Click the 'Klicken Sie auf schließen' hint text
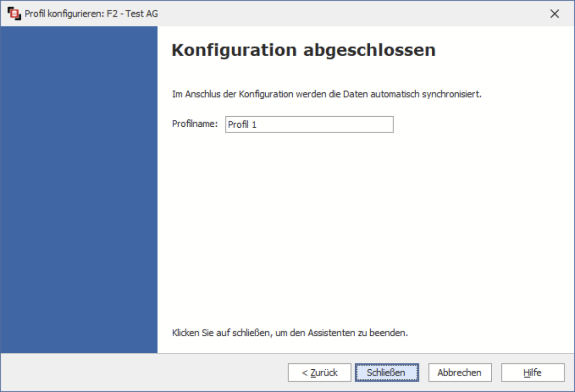575x392 pixels. (290, 333)
